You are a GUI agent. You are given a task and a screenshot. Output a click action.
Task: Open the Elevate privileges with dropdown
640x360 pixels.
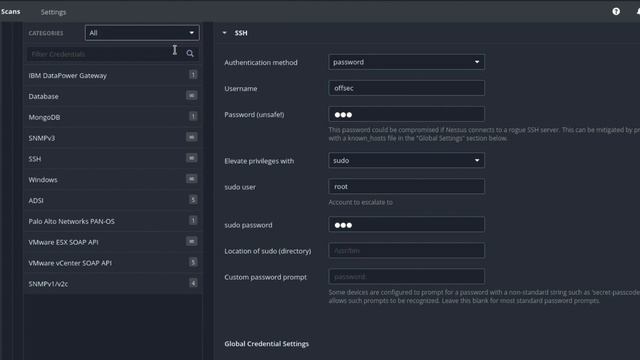[x=406, y=160]
